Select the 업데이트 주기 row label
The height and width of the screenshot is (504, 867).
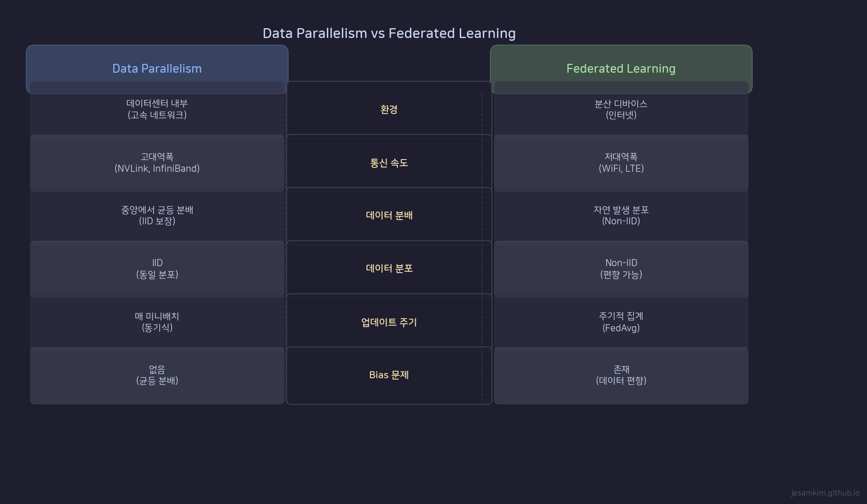click(389, 322)
